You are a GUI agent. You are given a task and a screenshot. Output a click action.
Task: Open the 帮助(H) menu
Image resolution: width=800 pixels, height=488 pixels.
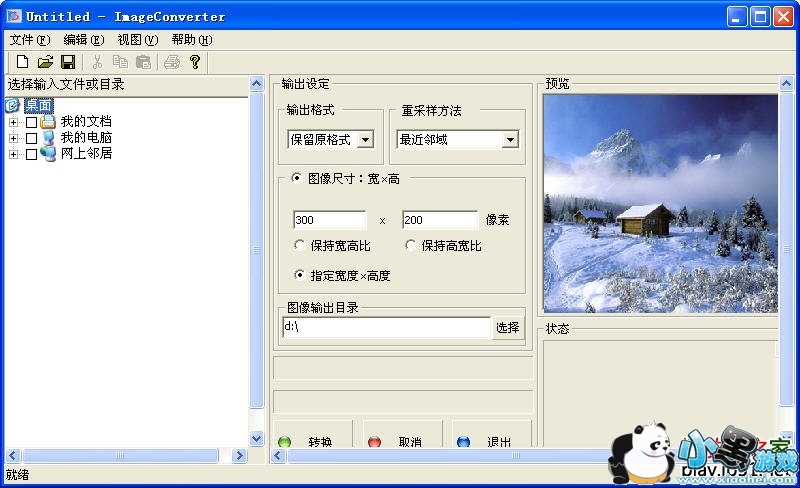pyautogui.click(x=192, y=40)
